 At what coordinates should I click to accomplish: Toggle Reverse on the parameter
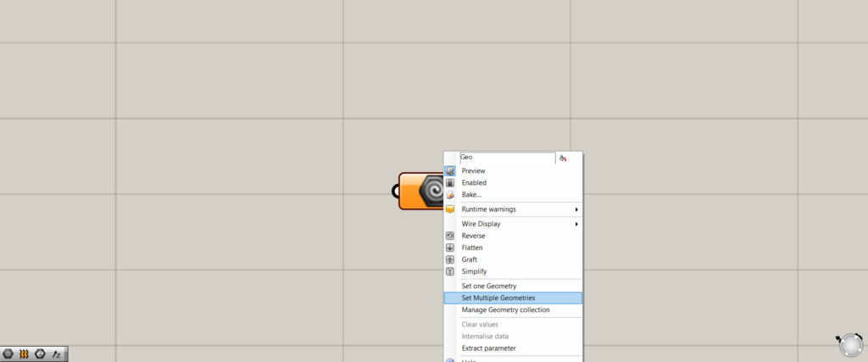[x=473, y=236]
